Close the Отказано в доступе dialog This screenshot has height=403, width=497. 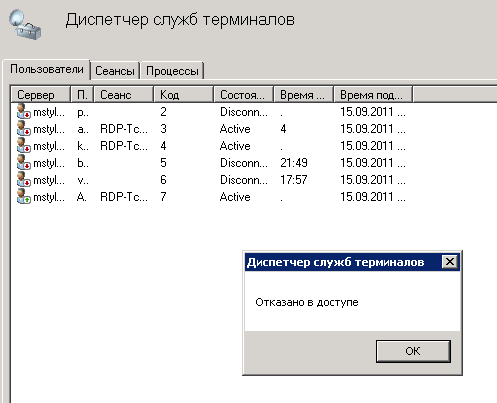point(450,262)
